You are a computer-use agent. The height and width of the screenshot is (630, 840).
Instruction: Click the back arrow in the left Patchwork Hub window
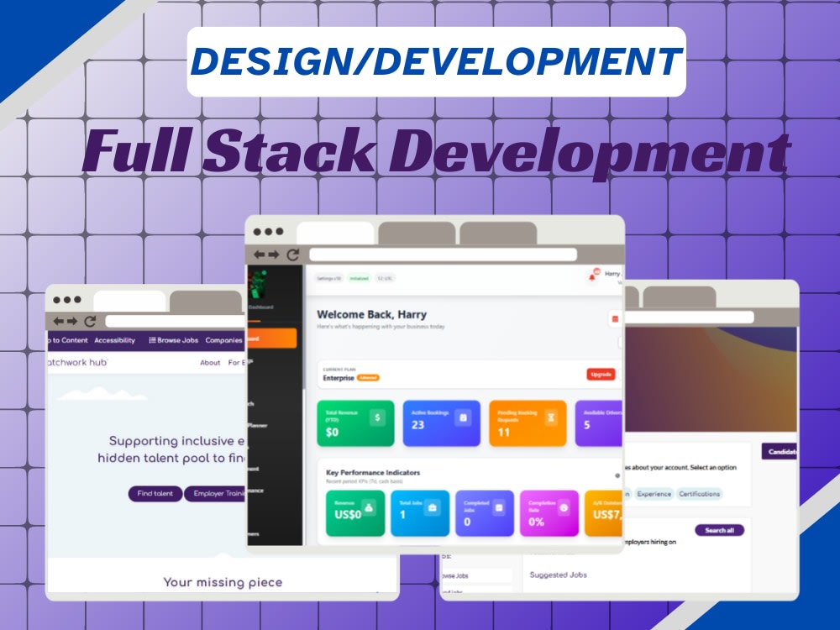coord(58,321)
